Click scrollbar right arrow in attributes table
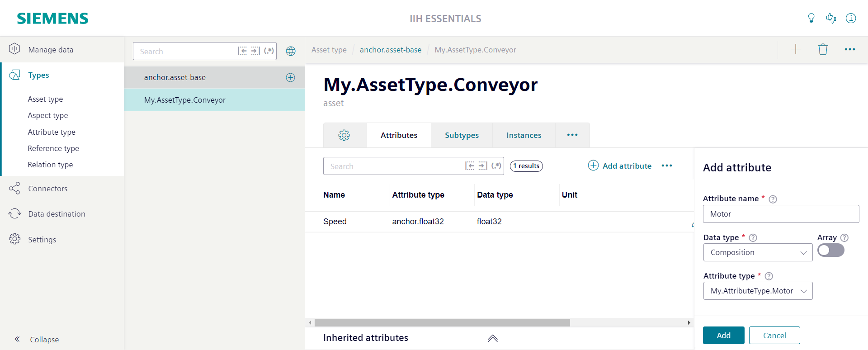 [x=689, y=322]
